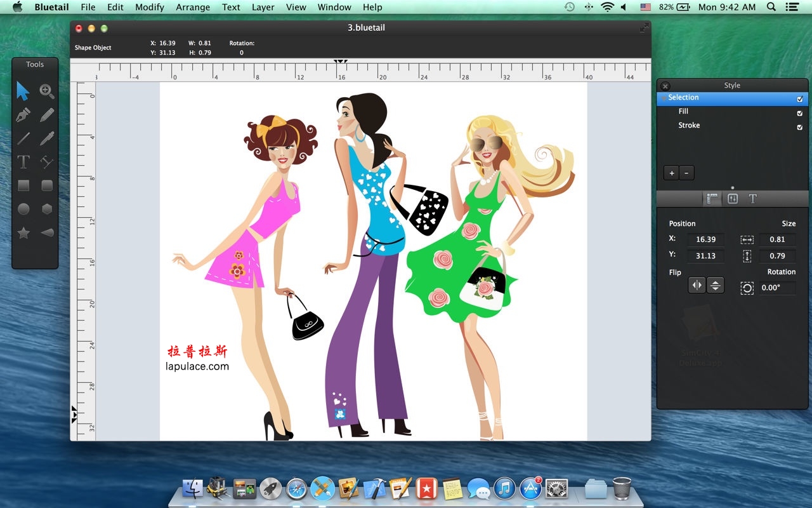Flip the selection horizontally
812x508 pixels.
[x=697, y=285]
